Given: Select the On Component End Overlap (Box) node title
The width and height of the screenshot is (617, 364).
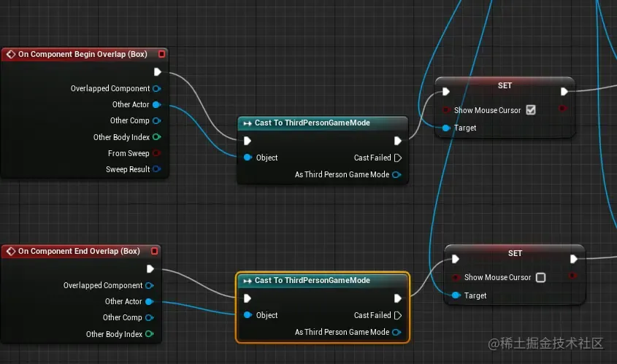Looking at the screenshot, I should [x=79, y=251].
